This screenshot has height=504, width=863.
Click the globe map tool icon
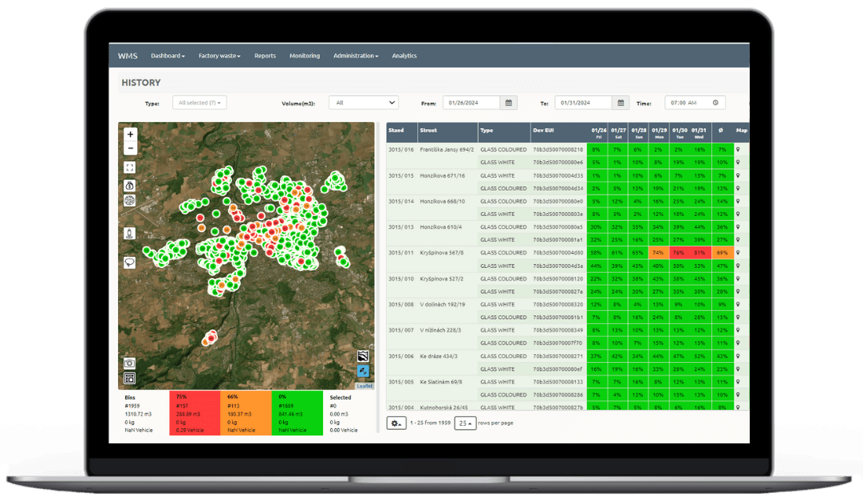point(130,200)
